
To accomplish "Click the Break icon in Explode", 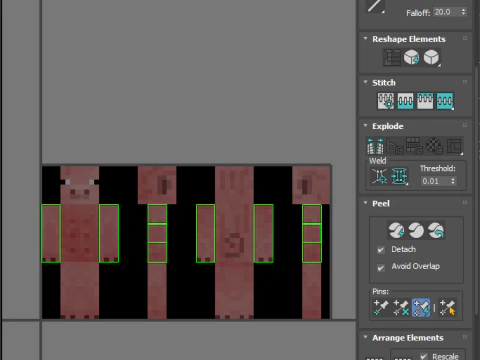I will [375, 146].
